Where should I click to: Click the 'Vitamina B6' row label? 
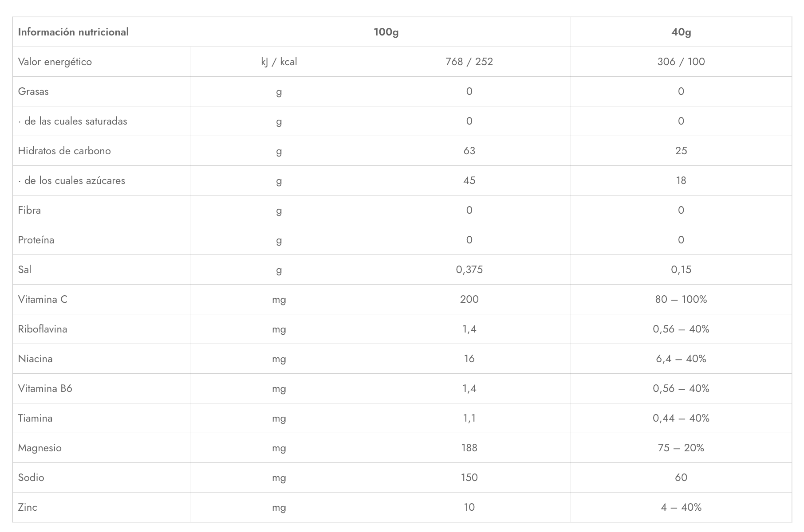coord(45,388)
